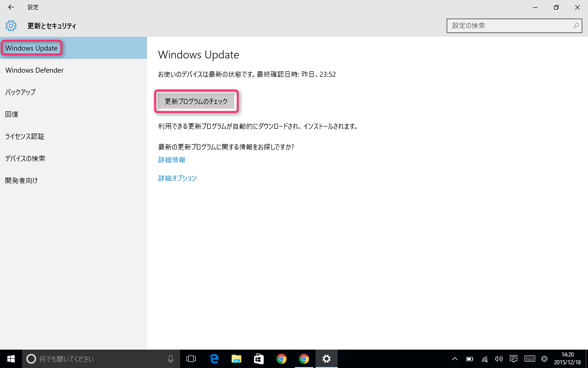Viewport: 588px width, 368px height.
Task: Focus the 設定の検索 input field
Action: coord(514,26)
